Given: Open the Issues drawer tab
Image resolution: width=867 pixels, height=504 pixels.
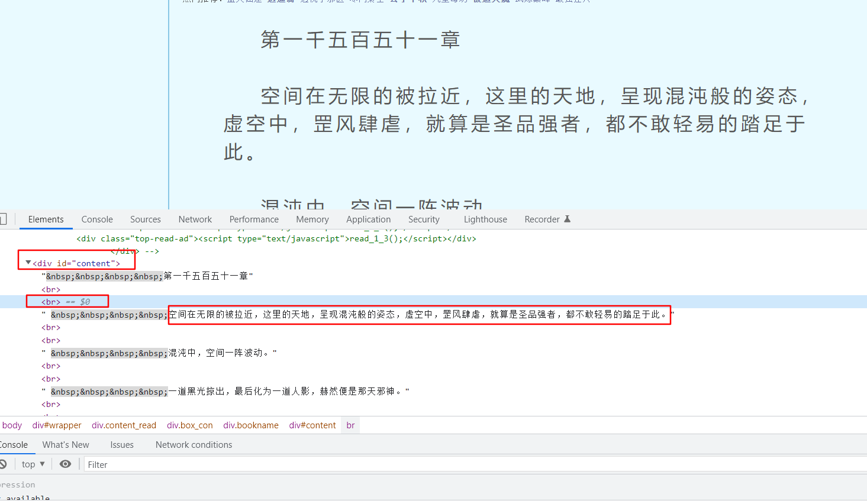Looking at the screenshot, I should (x=122, y=445).
